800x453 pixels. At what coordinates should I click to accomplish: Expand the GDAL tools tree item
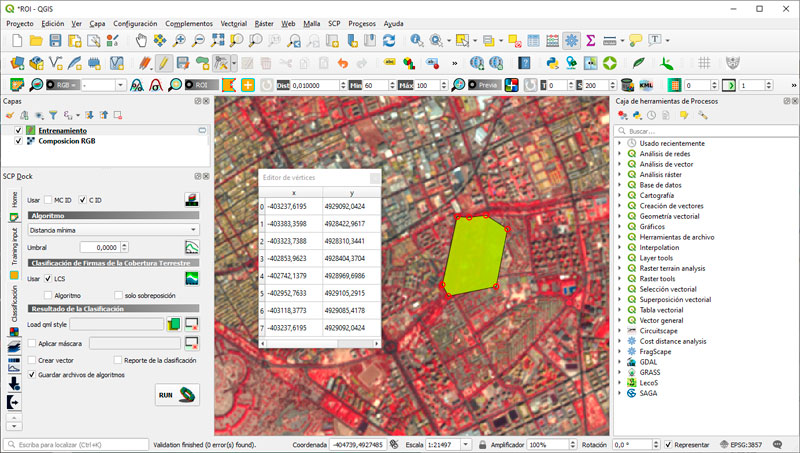click(x=620, y=361)
